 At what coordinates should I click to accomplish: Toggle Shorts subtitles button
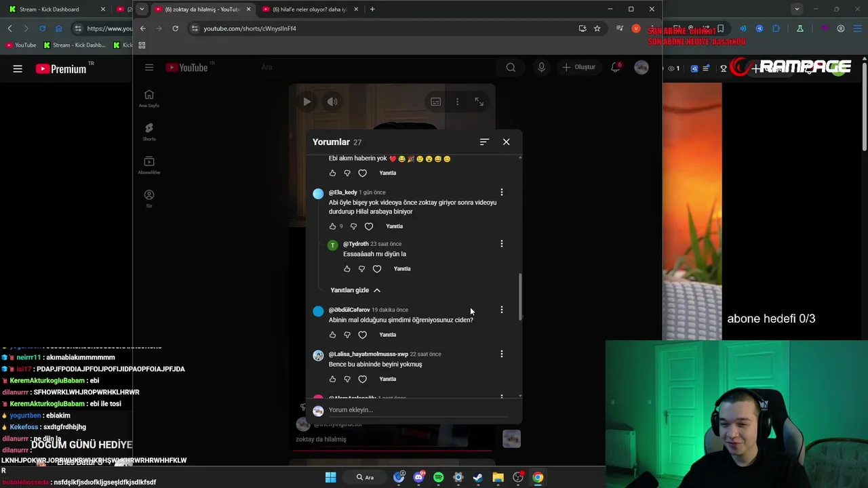click(435, 102)
